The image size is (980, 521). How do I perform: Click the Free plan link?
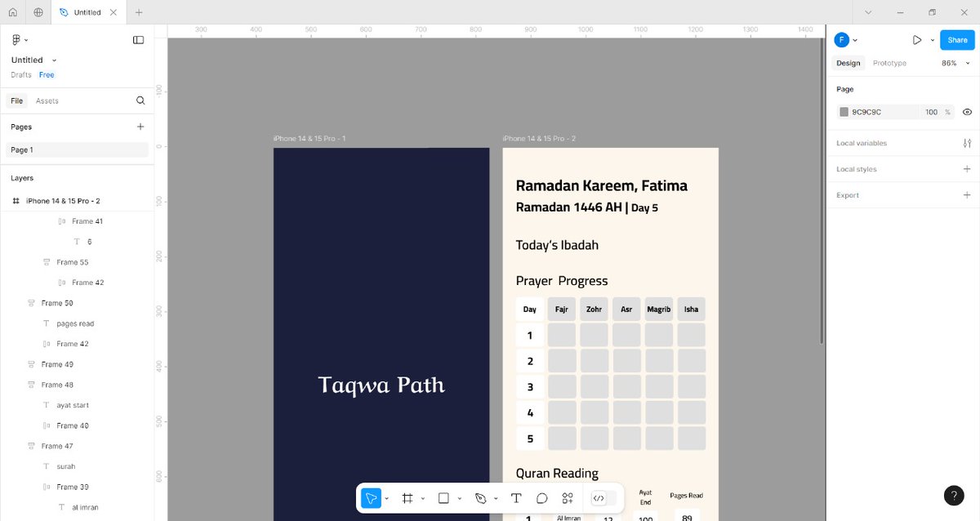coord(47,75)
